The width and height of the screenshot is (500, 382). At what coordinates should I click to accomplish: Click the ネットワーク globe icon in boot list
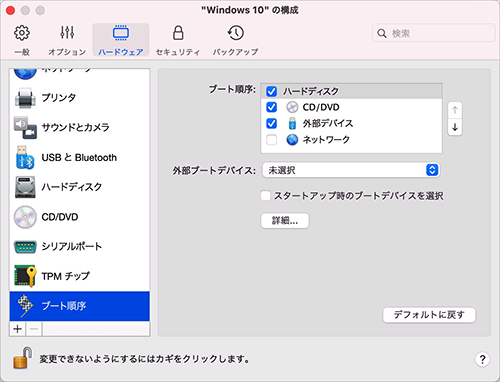[x=292, y=140]
